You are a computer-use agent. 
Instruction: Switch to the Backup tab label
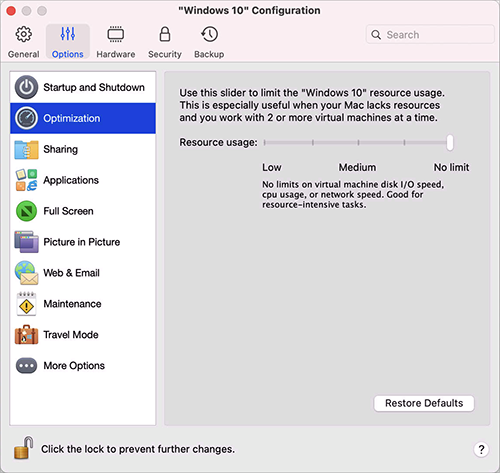(x=209, y=54)
